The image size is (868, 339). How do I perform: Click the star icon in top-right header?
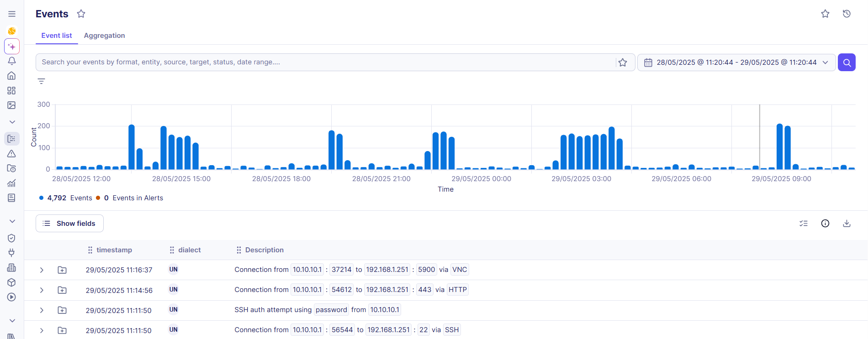825,14
